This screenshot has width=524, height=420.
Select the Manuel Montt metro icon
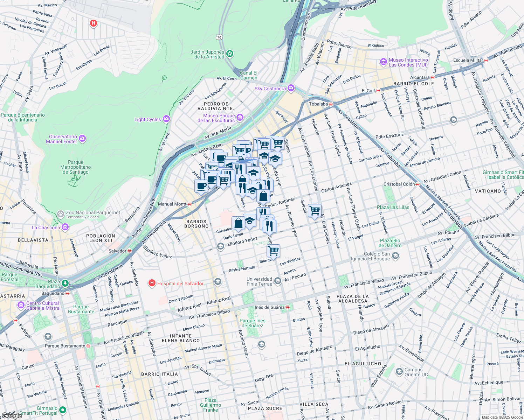(x=190, y=204)
